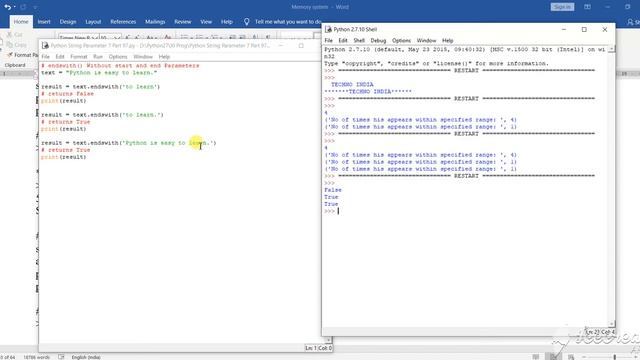The image size is (640, 360).
Task: Open Options menu in IDLE editor window
Action: pyautogui.click(x=118, y=57)
